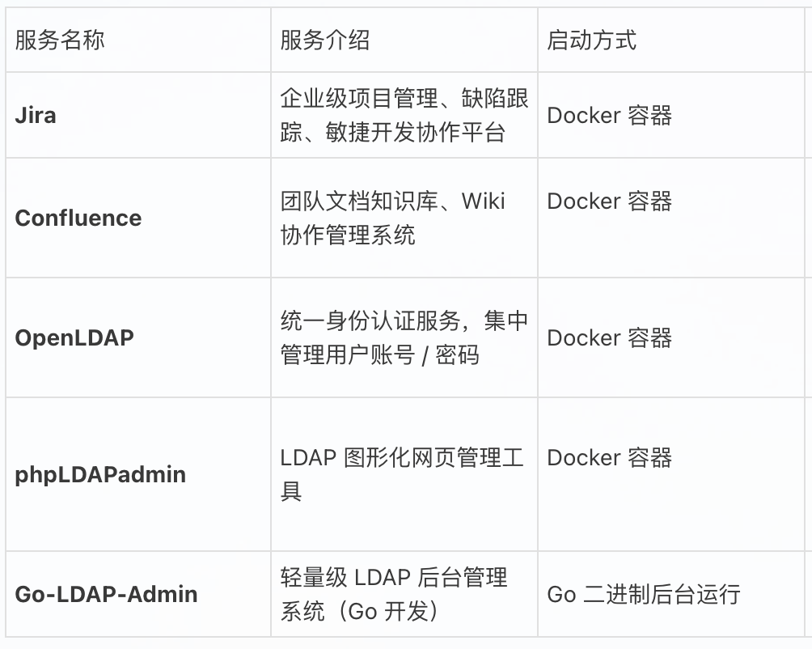Click the 启动方式 column header

tap(592, 40)
